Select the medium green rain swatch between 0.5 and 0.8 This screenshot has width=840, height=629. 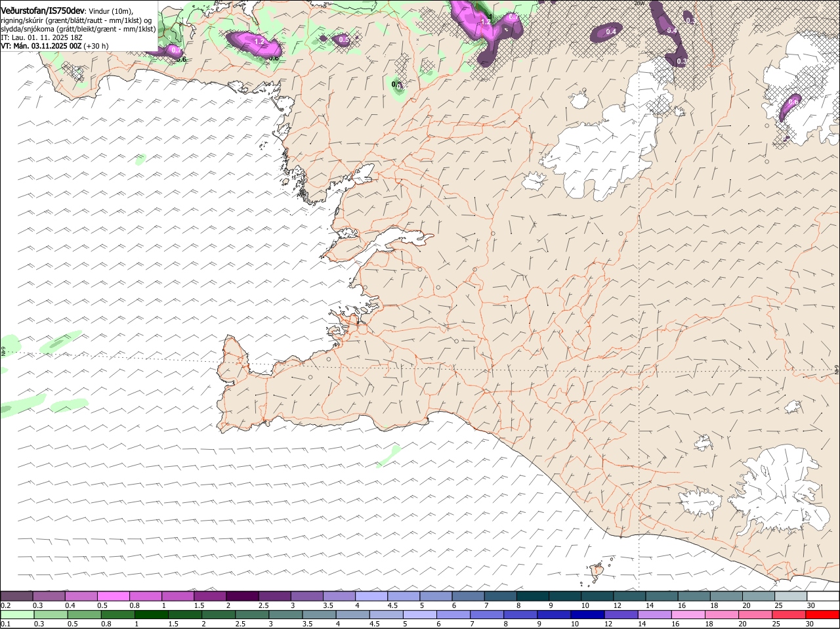[x=84, y=615]
